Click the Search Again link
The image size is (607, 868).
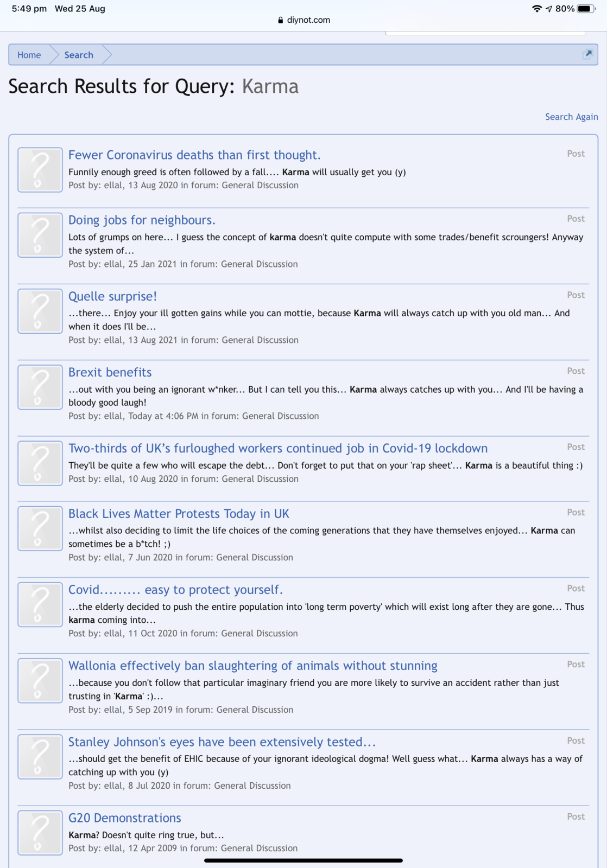click(571, 117)
